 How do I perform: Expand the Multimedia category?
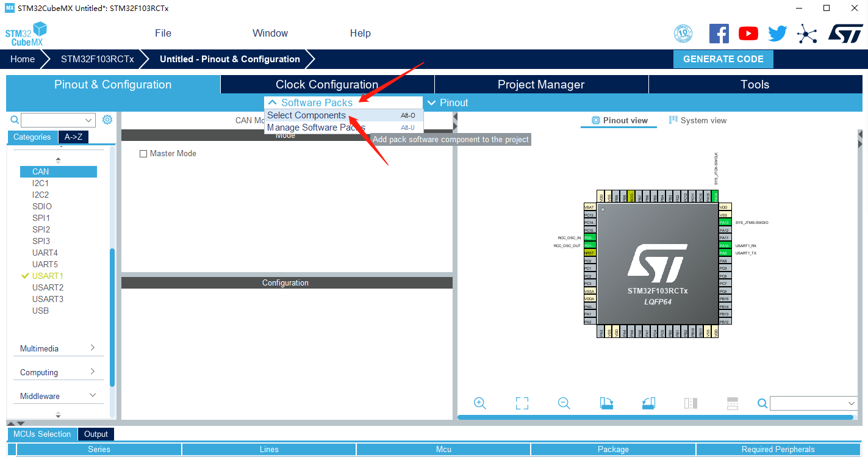point(57,348)
